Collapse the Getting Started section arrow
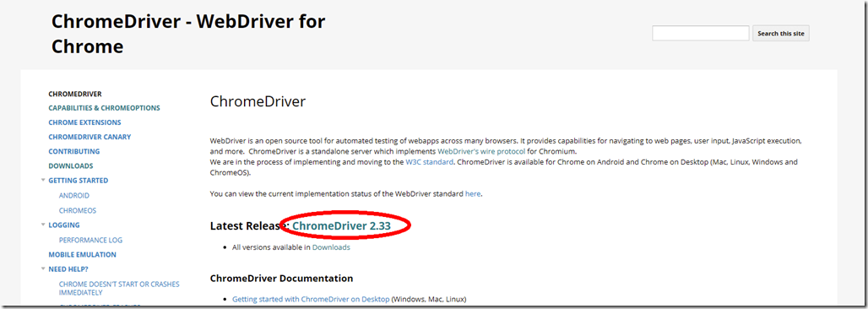 click(x=43, y=180)
